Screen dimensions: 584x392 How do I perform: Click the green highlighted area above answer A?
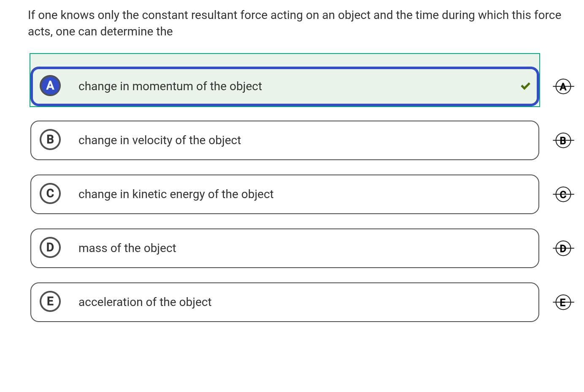click(285, 60)
